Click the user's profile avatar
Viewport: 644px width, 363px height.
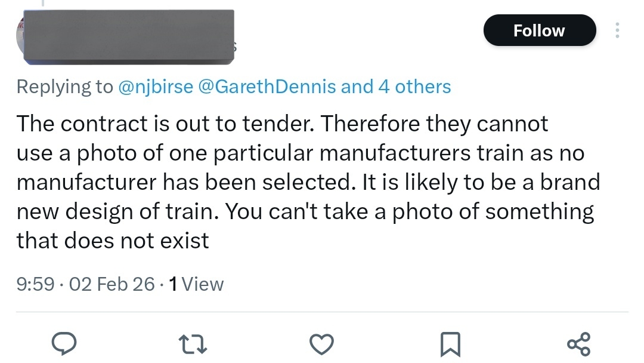click(x=21, y=37)
